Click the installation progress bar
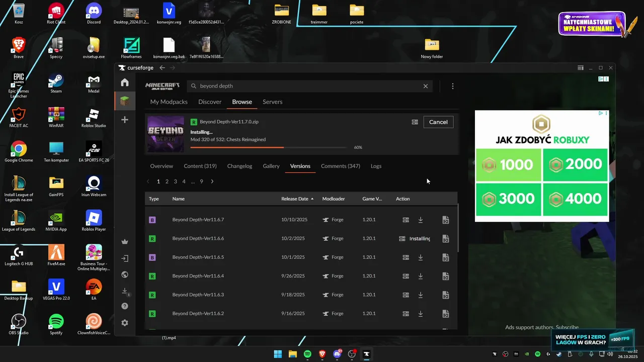The height and width of the screenshot is (362, 644). tap(269, 147)
